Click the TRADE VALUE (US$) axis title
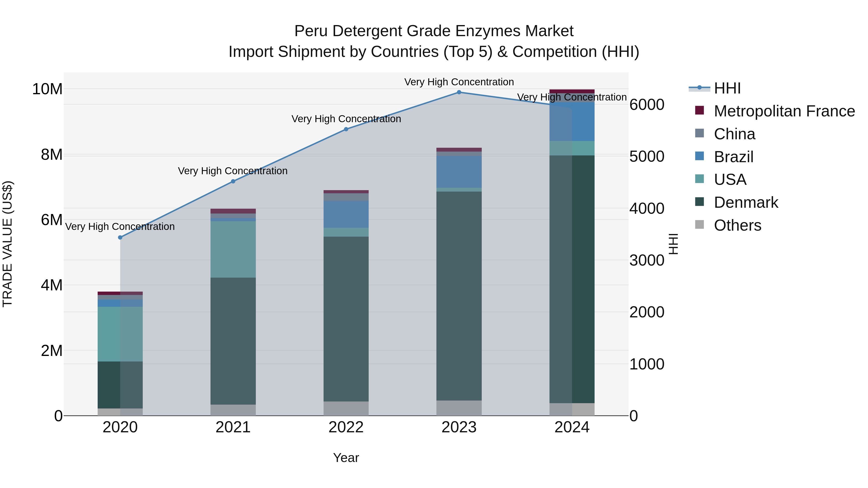The image size is (868, 488). [7, 244]
